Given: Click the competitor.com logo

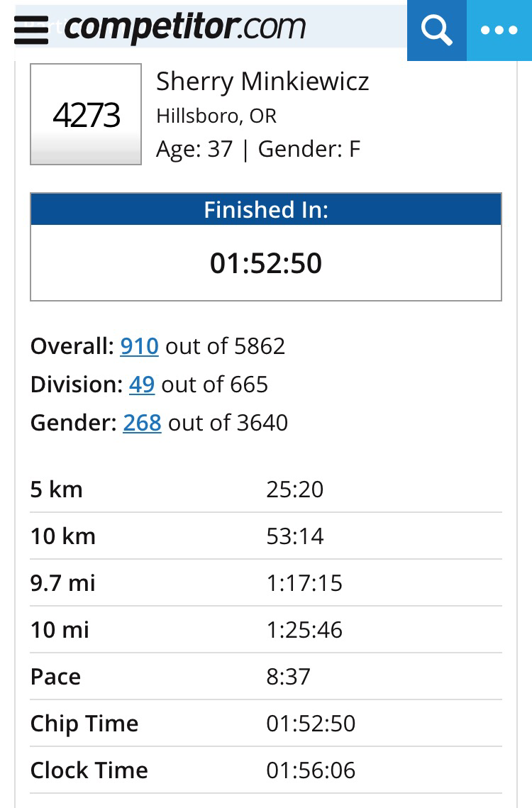Looking at the screenshot, I should 184,28.
